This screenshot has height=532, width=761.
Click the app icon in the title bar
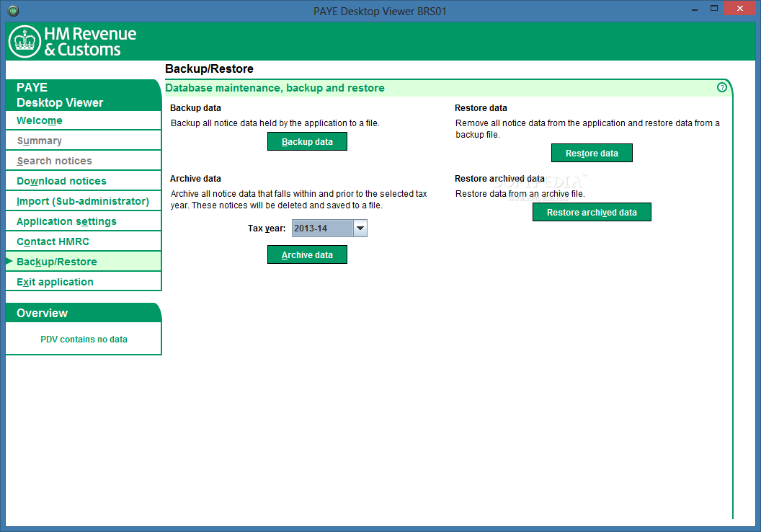13,11
